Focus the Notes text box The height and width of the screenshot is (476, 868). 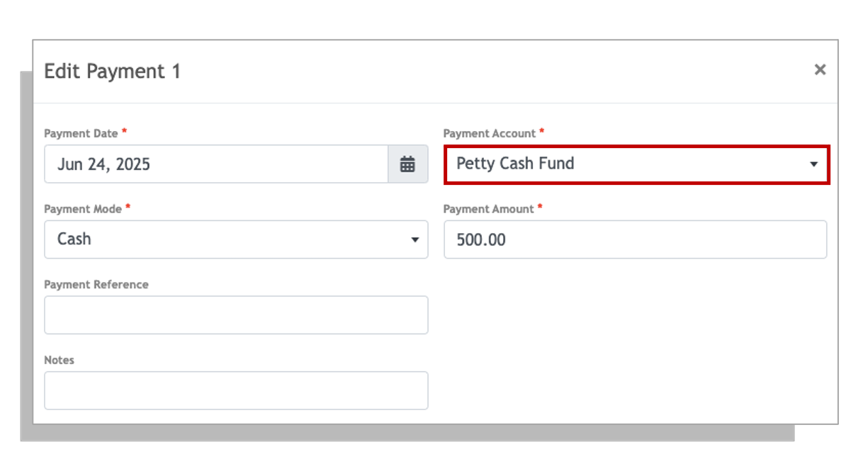[x=236, y=390]
